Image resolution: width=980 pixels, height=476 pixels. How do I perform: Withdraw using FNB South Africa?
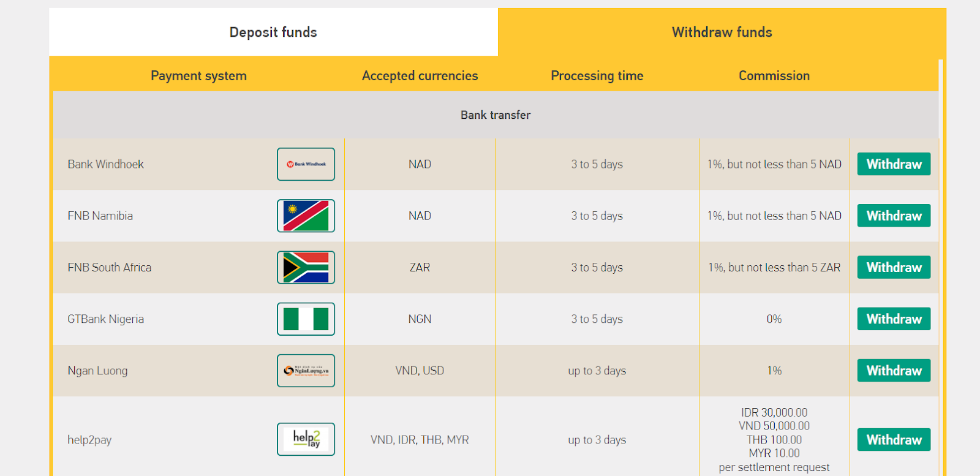pos(894,267)
